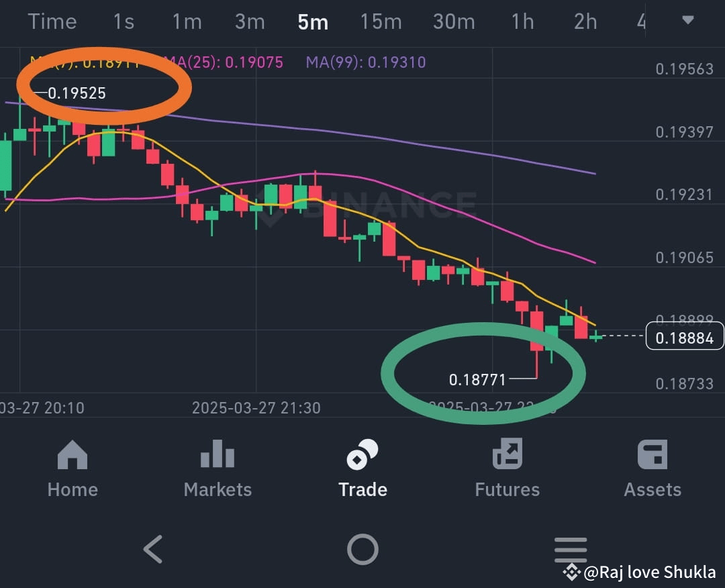
Task: Tap the MA(99): 0.19310 indicator label
Action: point(366,62)
